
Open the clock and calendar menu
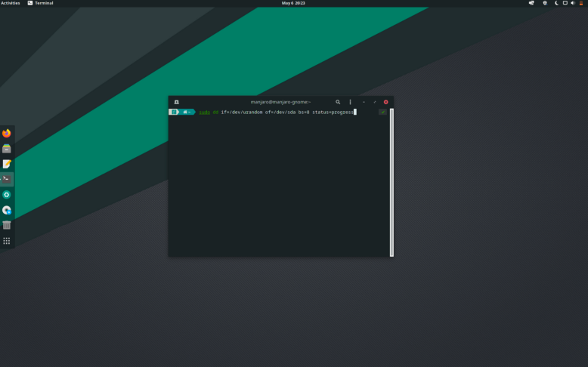pyautogui.click(x=293, y=3)
